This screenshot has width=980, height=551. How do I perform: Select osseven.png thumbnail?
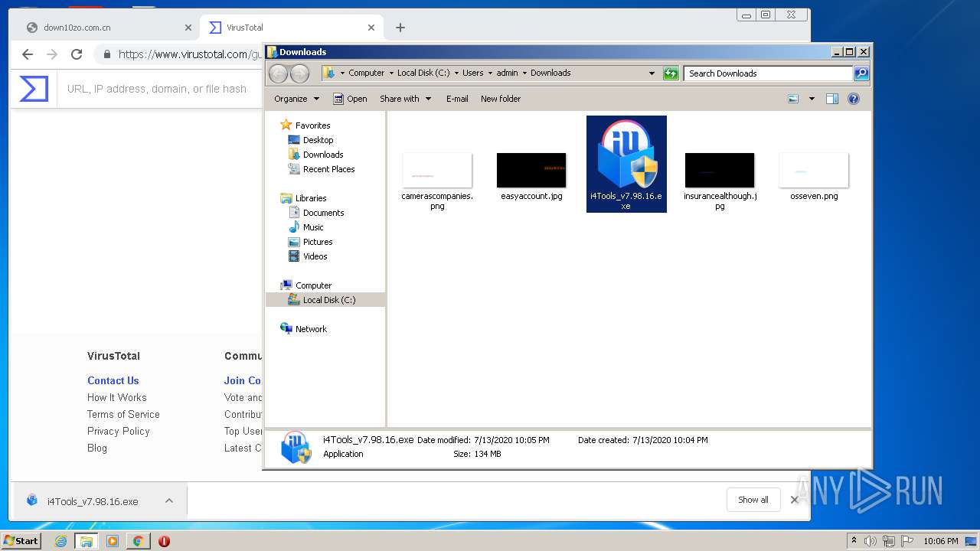point(814,170)
